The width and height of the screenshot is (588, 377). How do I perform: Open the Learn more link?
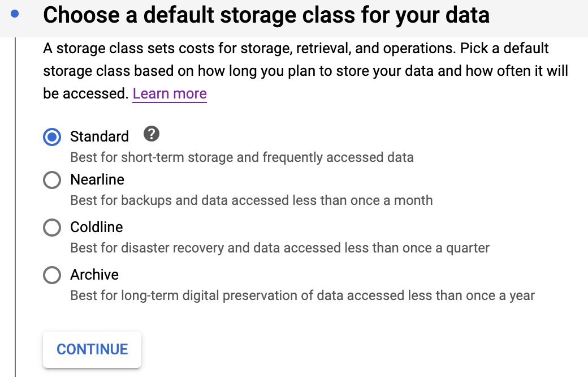169,93
